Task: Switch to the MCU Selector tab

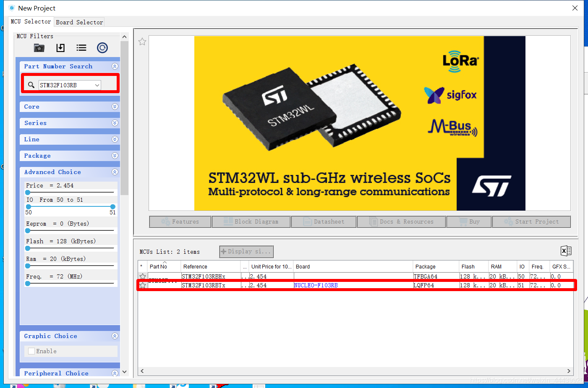Action: click(31, 21)
